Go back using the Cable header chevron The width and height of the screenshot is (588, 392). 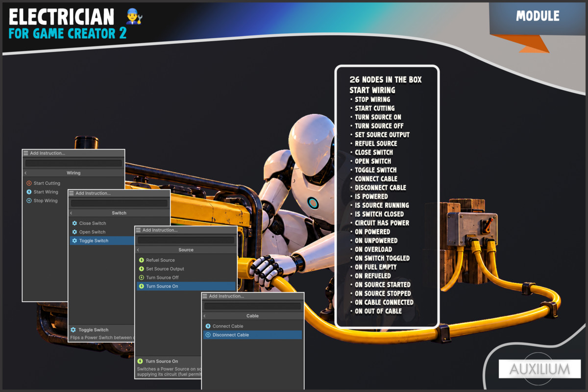tap(205, 316)
